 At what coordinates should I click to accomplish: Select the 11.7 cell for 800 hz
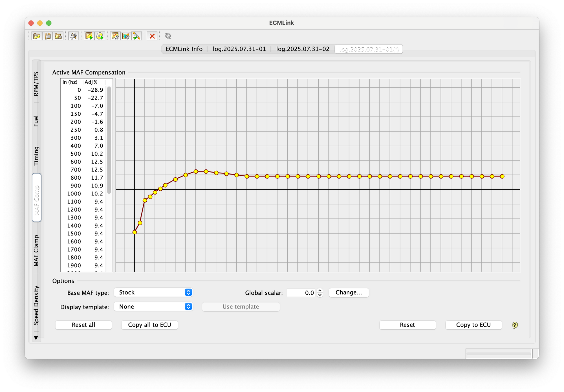pyautogui.click(x=94, y=178)
